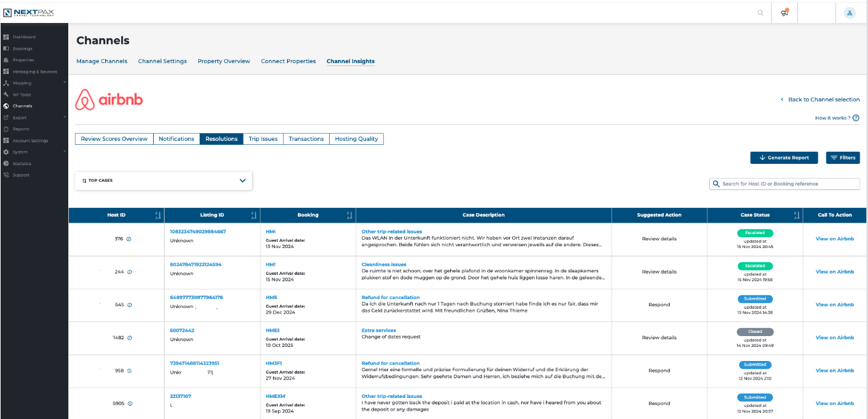Select the Resolutions tab
The width and height of the screenshot is (868, 419).
coord(221,139)
